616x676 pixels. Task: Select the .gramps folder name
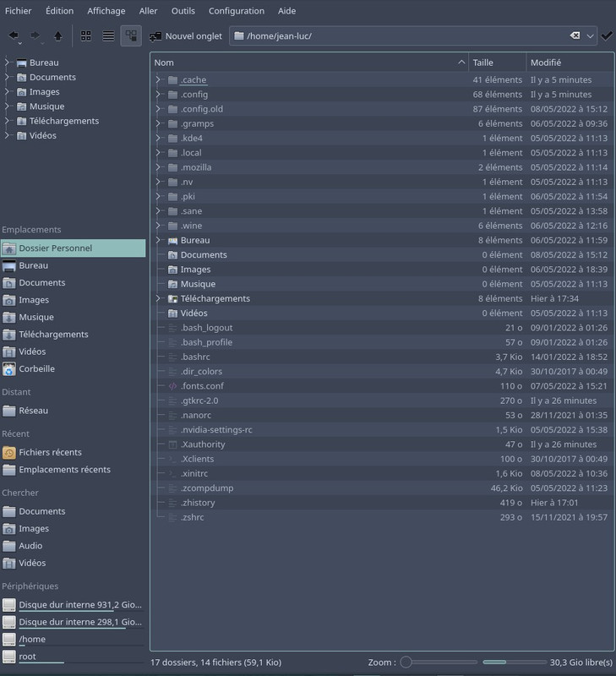197,123
